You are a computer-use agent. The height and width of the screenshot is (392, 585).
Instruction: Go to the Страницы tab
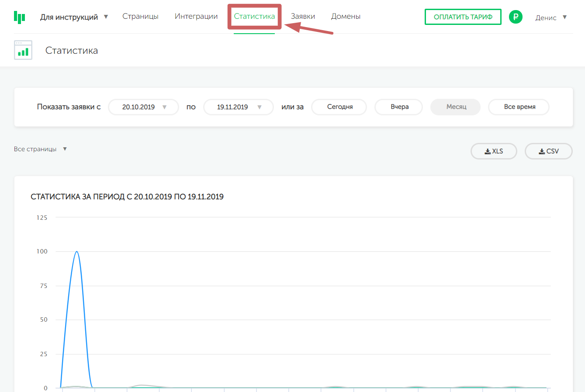140,17
